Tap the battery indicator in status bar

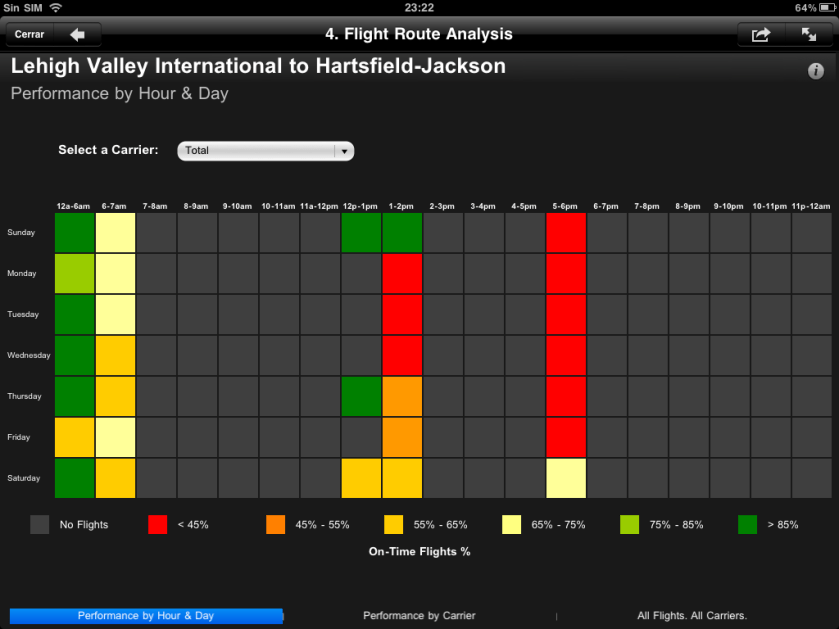click(821, 7)
